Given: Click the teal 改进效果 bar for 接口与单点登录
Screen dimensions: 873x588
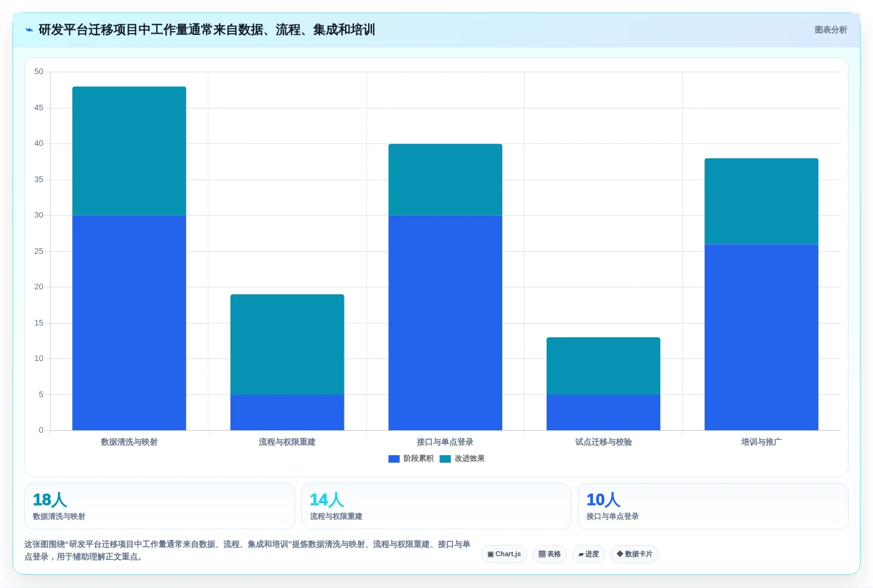Looking at the screenshot, I should pyautogui.click(x=445, y=180).
